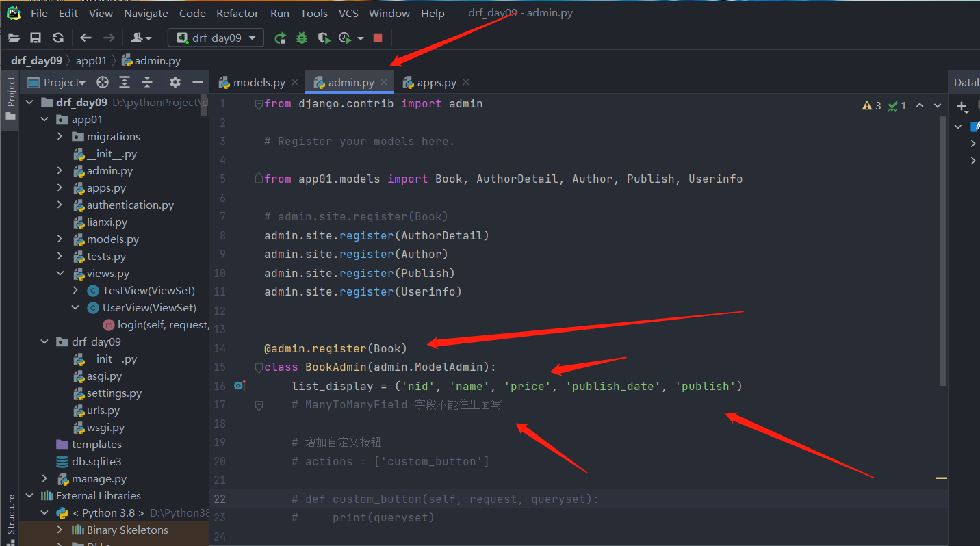Run with coverage using the shield icon
980x546 pixels.
tap(324, 38)
